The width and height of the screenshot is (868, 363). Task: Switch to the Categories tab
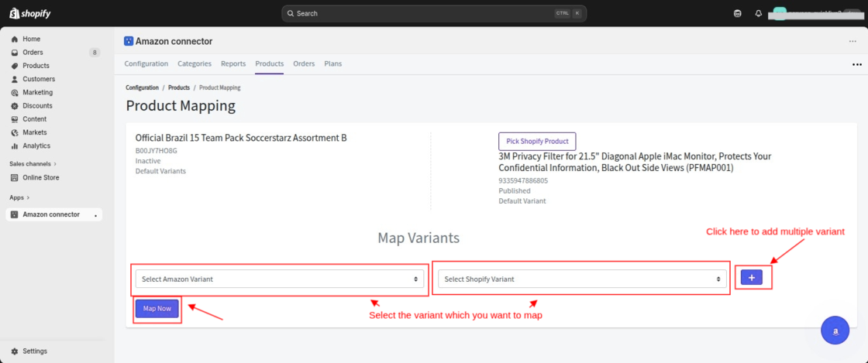point(195,63)
